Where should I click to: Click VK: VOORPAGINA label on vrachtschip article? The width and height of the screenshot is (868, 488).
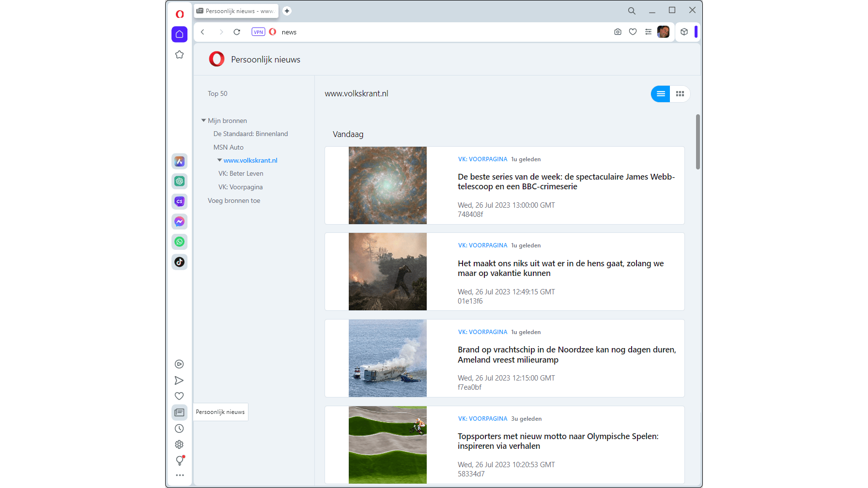(483, 332)
